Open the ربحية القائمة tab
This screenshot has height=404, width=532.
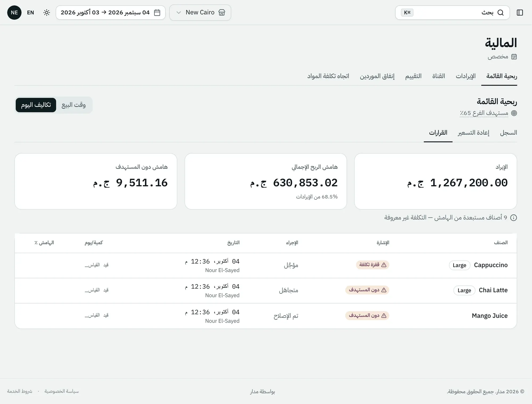tap(502, 76)
